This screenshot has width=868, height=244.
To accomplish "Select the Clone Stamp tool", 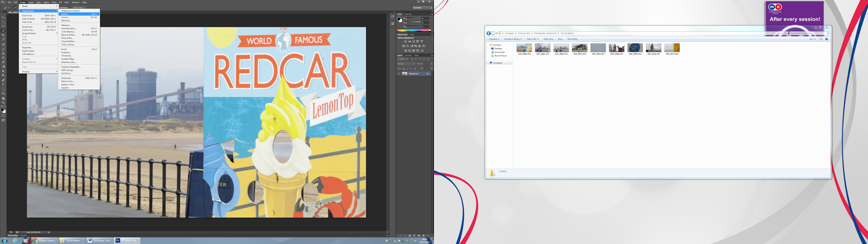I will [3, 53].
